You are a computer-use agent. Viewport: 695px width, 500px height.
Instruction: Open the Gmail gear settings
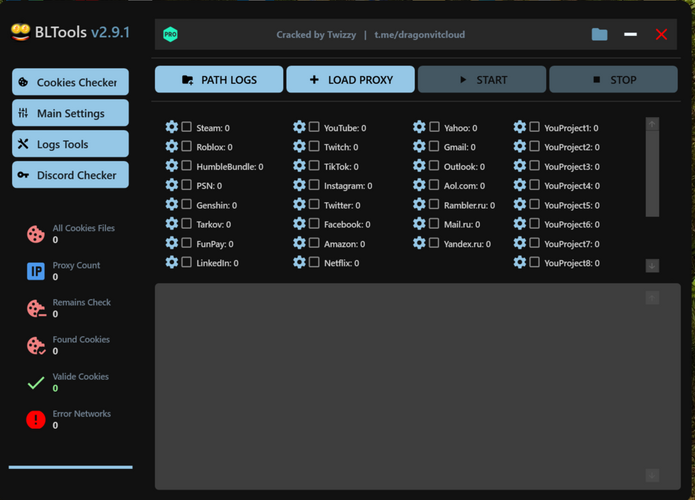click(419, 146)
